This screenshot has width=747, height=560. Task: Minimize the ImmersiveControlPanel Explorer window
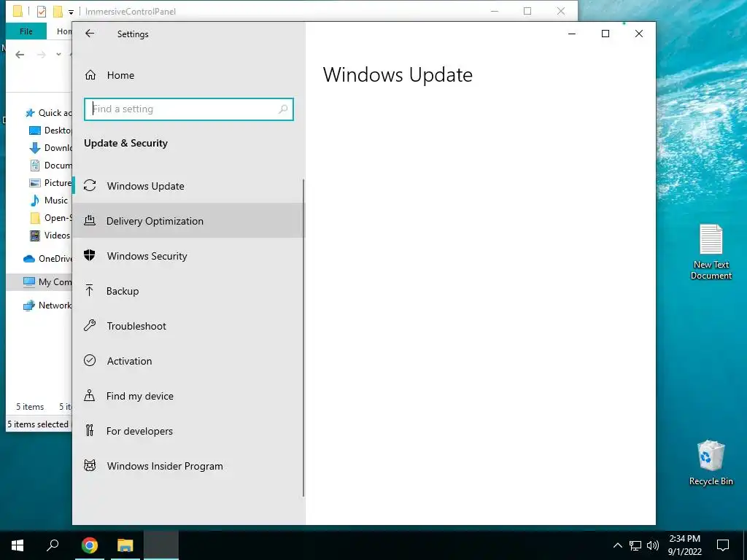point(495,11)
